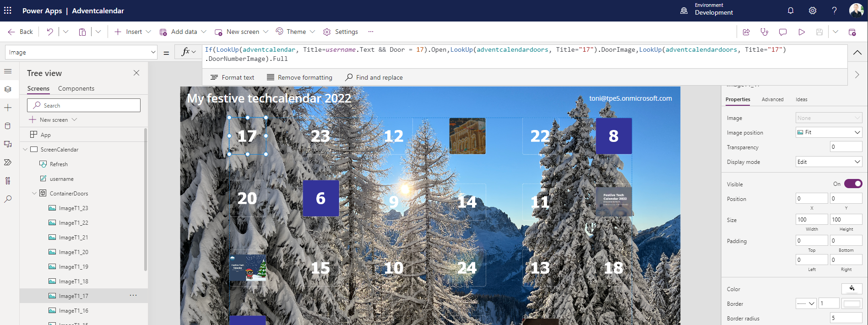Collapse the ScreenCalendar tree node
868x325 pixels.
coord(25,149)
